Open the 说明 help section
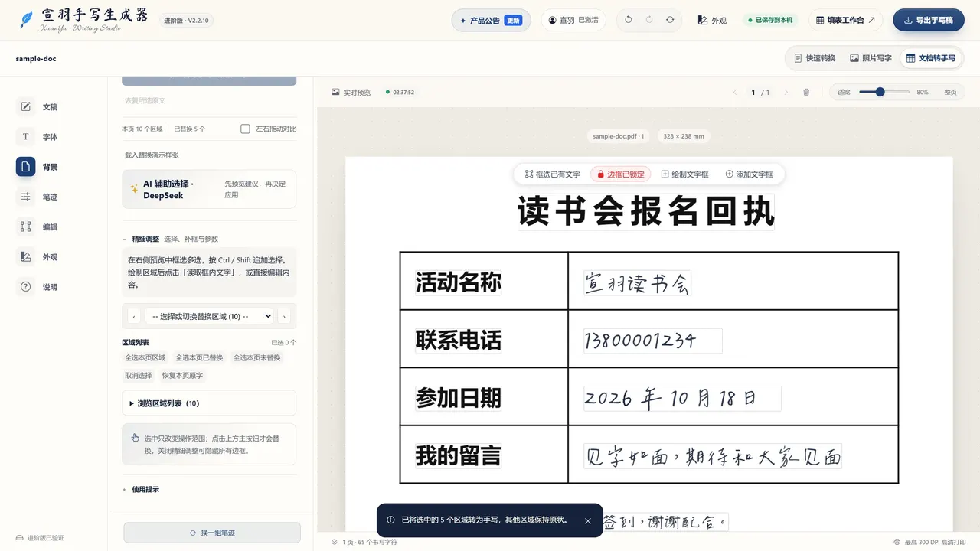 [38, 287]
